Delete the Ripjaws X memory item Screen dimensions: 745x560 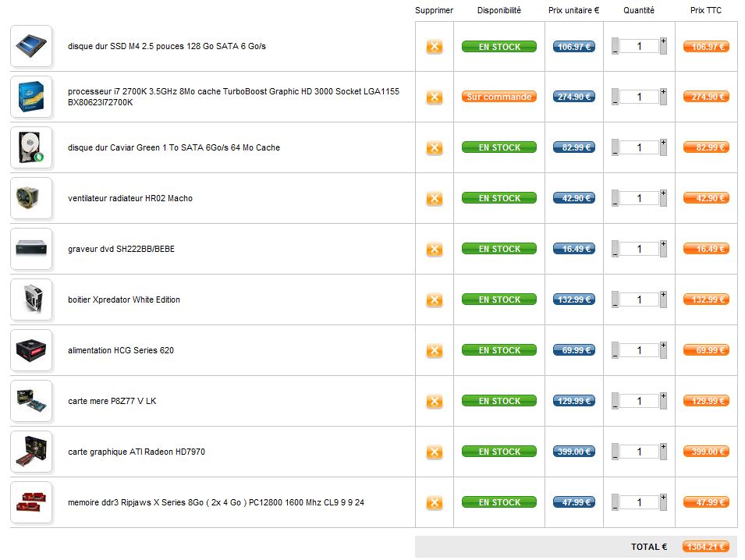[x=435, y=503]
